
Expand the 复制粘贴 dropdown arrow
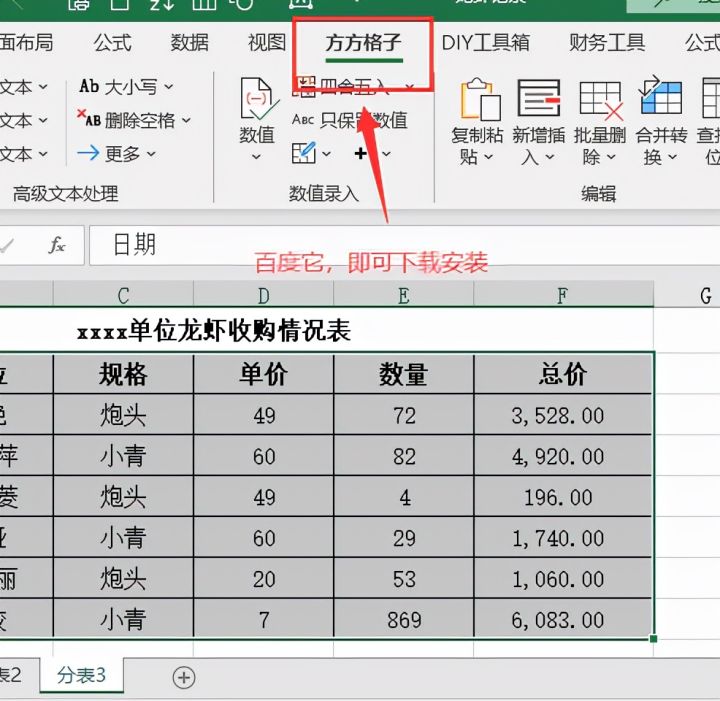coord(489,157)
